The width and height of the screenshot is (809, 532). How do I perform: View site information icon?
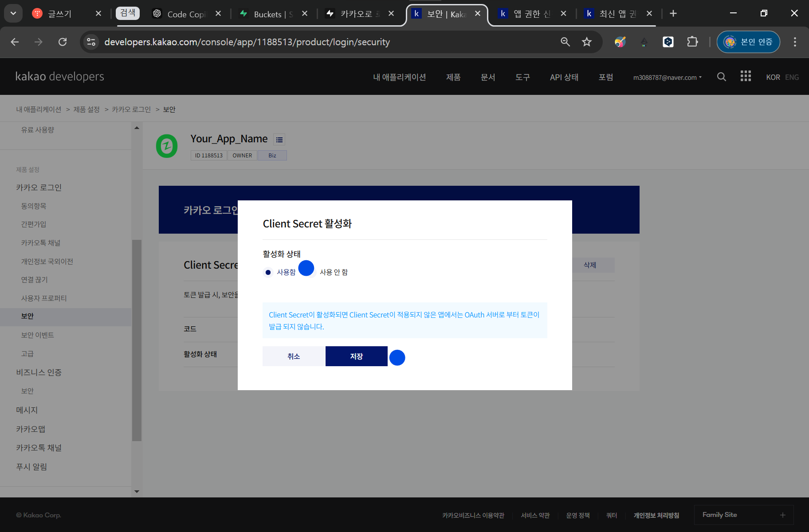pyautogui.click(x=91, y=42)
